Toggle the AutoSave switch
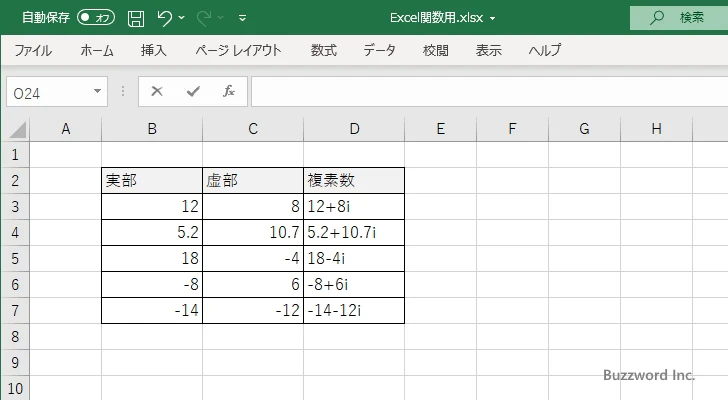Screen dimensions: 728x400 [96, 18]
